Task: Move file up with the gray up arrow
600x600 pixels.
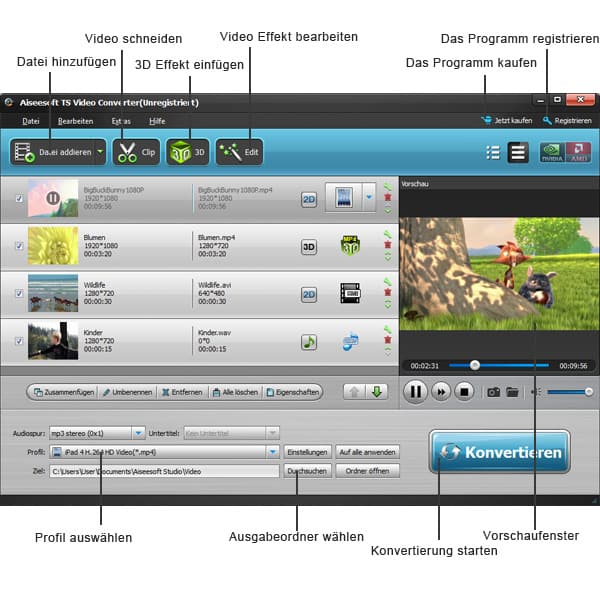Action: click(x=354, y=392)
